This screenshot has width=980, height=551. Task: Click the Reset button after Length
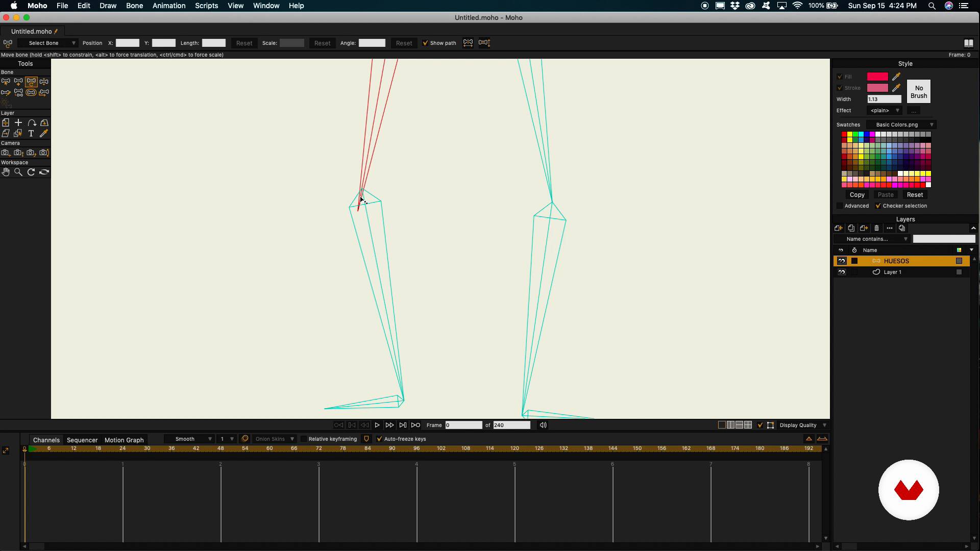[x=244, y=43]
